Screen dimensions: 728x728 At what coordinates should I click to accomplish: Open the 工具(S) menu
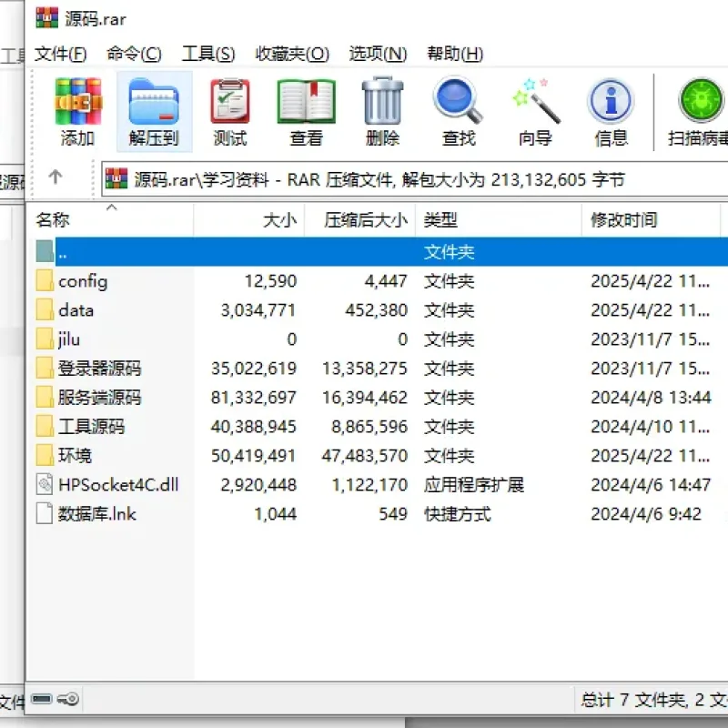click(208, 54)
